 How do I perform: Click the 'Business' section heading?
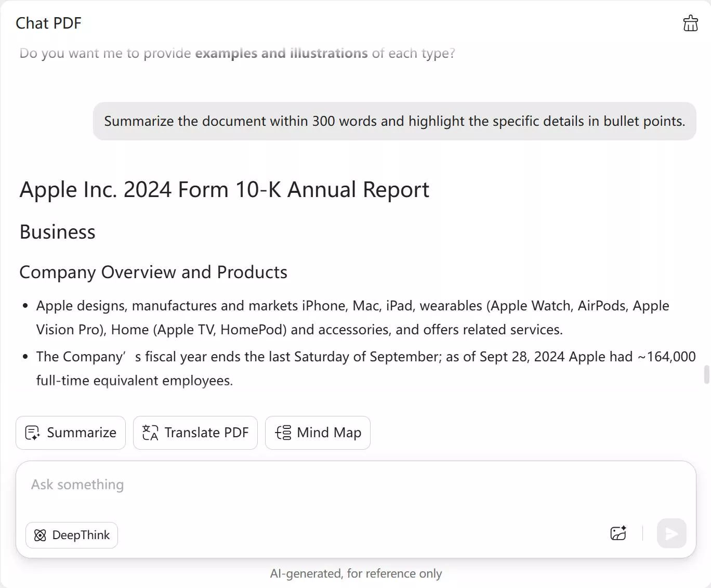click(x=57, y=232)
